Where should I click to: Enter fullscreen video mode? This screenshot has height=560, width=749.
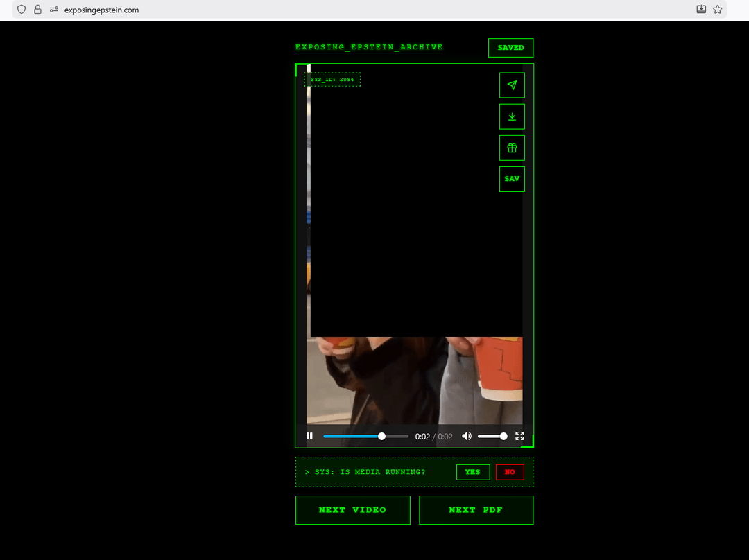click(519, 436)
